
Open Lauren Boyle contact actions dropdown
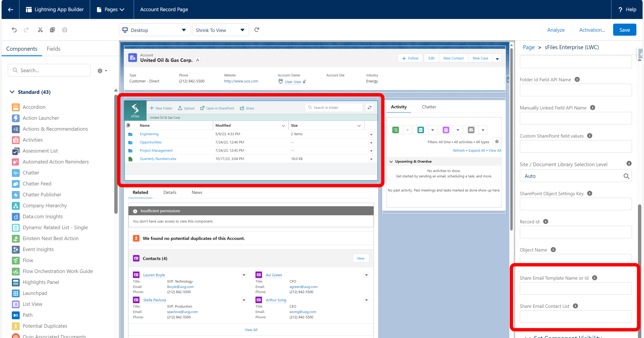click(244, 275)
